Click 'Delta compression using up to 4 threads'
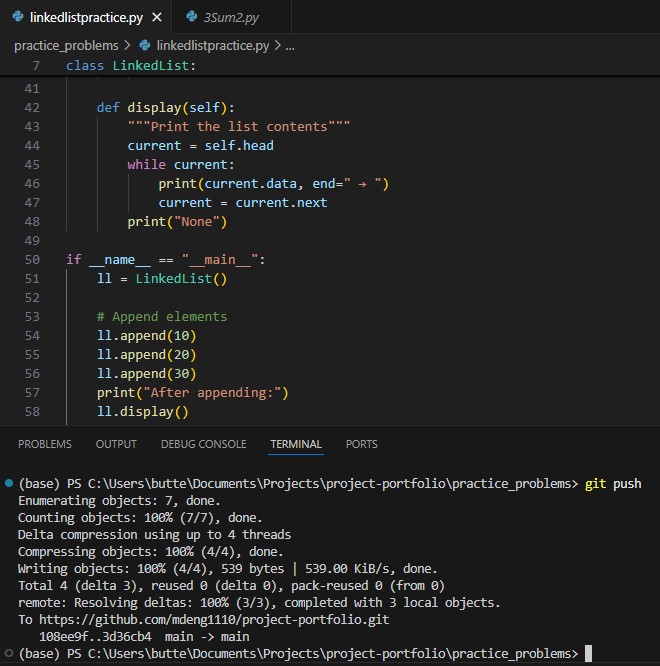This screenshot has width=660, height=666. coord(154,535)
